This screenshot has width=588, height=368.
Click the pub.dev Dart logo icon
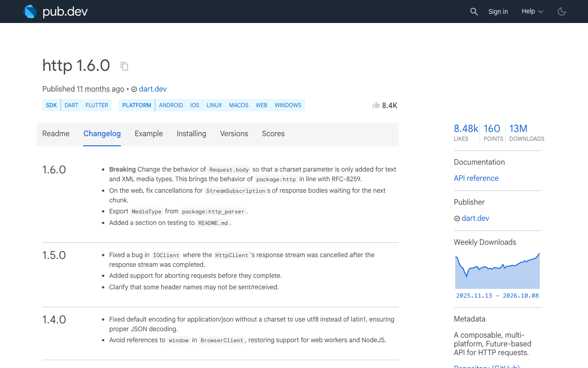click(30, 11)
